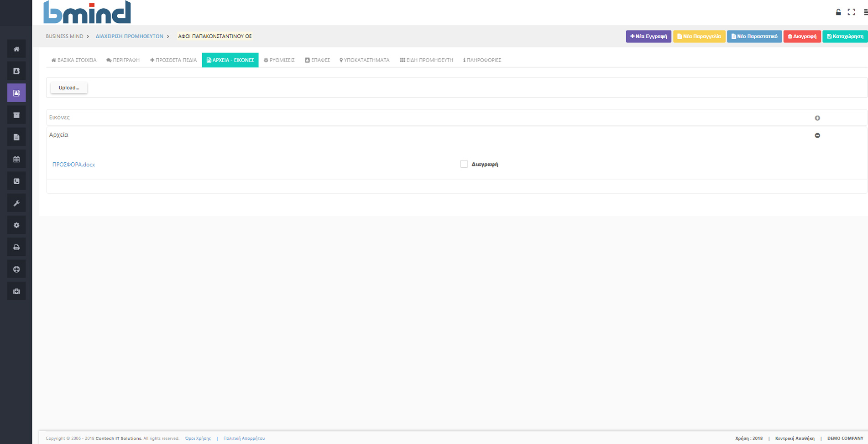Open the archive box sidebar icon
The image size is (868, 444).
pyautogui.click(x=16, y=115)
